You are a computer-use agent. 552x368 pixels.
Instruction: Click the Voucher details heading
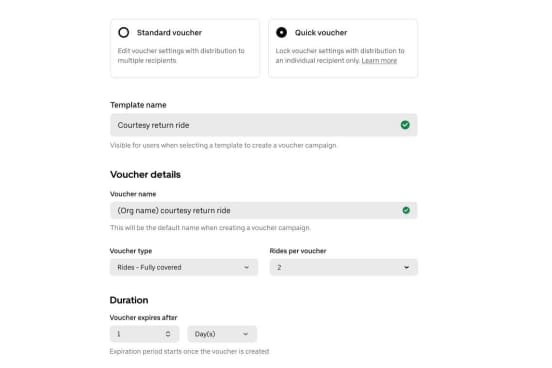click(x=145, y=174)
